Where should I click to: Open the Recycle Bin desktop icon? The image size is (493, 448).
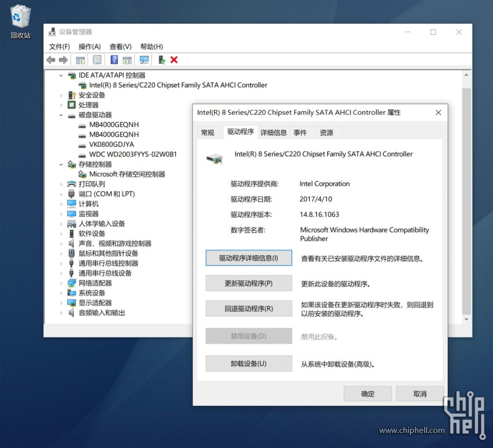click(21, 21)
